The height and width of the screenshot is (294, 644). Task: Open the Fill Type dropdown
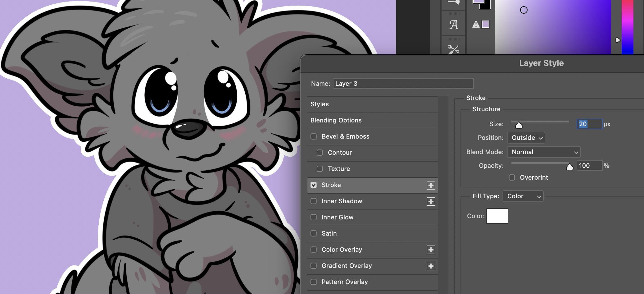coord(523,196)
